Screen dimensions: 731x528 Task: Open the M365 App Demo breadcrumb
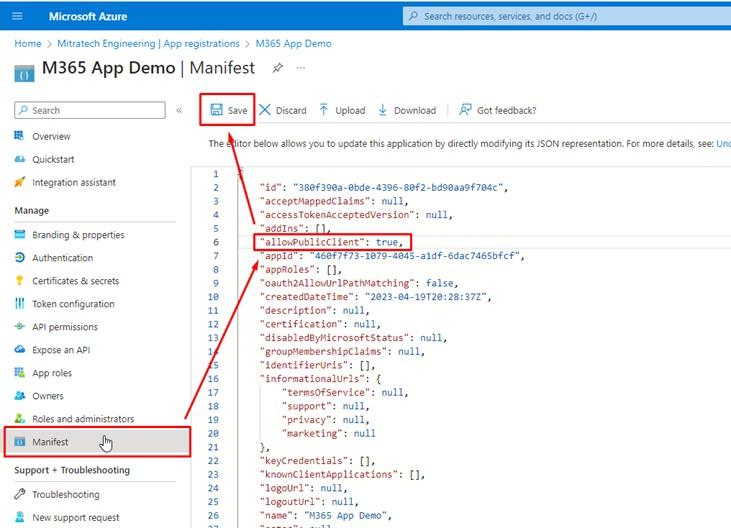click(x=293, y=43)
